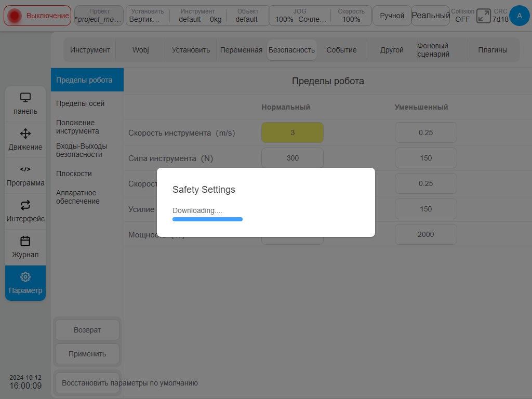The height and width of the screenshot is (399, 532).
Task: Open the Интерфейс swap arrows icon
Action: 25,205
